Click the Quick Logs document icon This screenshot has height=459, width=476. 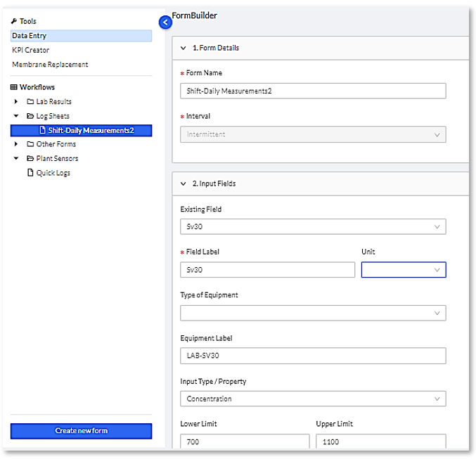tap(30, 173)
